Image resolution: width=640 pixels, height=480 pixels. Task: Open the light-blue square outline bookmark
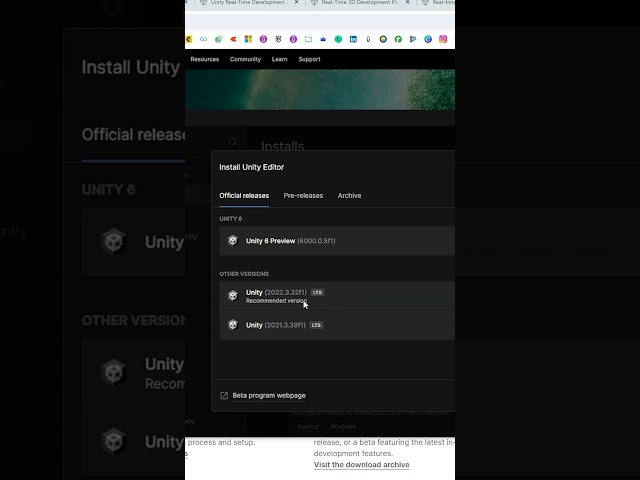pyautogui.click(x=308, y=39)
